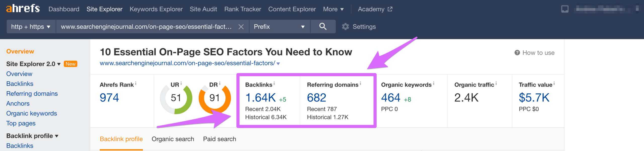Image resolution: width=644 pixels, height=151 pixels.
Task: Open Top pages in the sidebar
Action: pos(21,123)
